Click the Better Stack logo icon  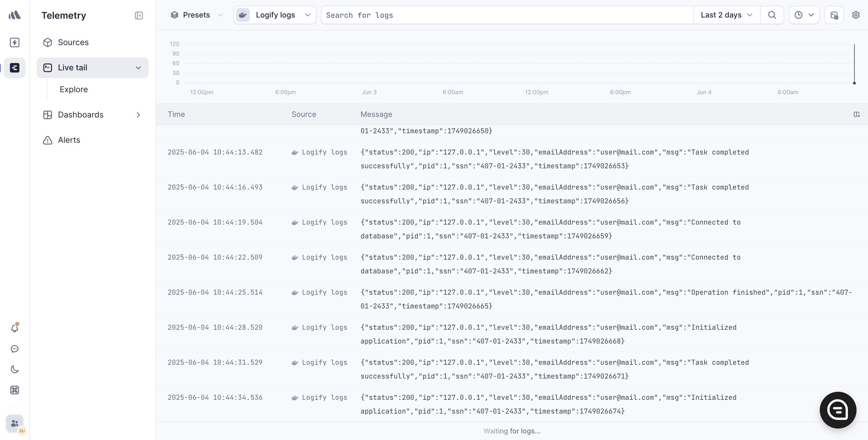(14, 15)
